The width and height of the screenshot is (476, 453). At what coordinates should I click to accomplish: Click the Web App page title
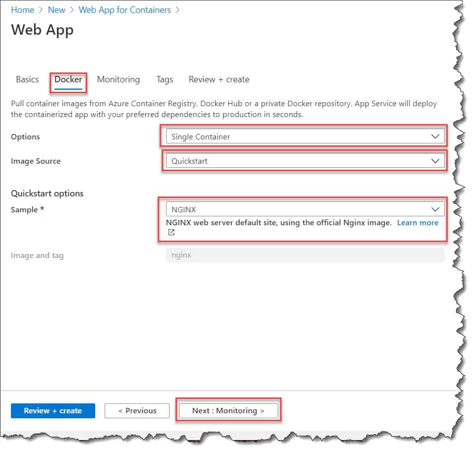point(42,30)
